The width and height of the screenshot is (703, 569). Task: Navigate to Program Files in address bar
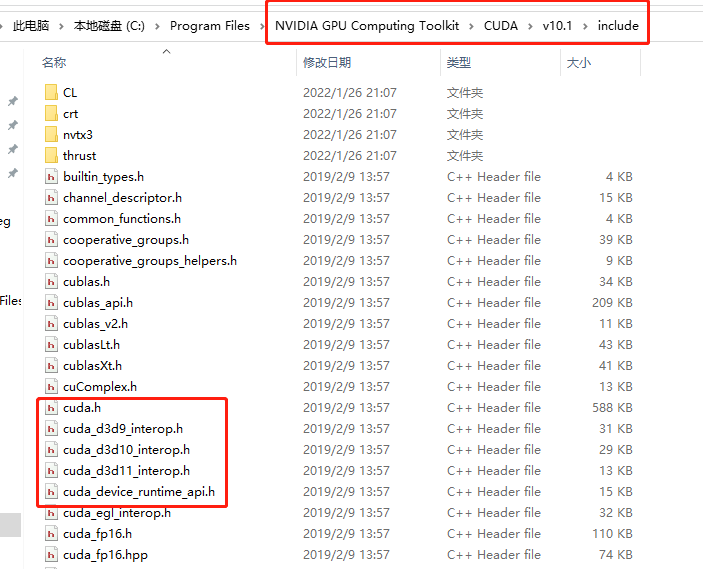[210, 26]
